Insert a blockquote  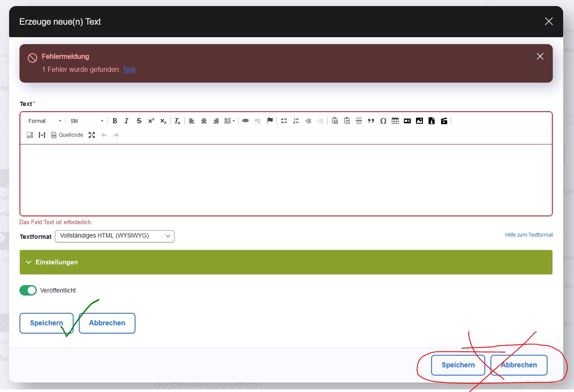371,121
